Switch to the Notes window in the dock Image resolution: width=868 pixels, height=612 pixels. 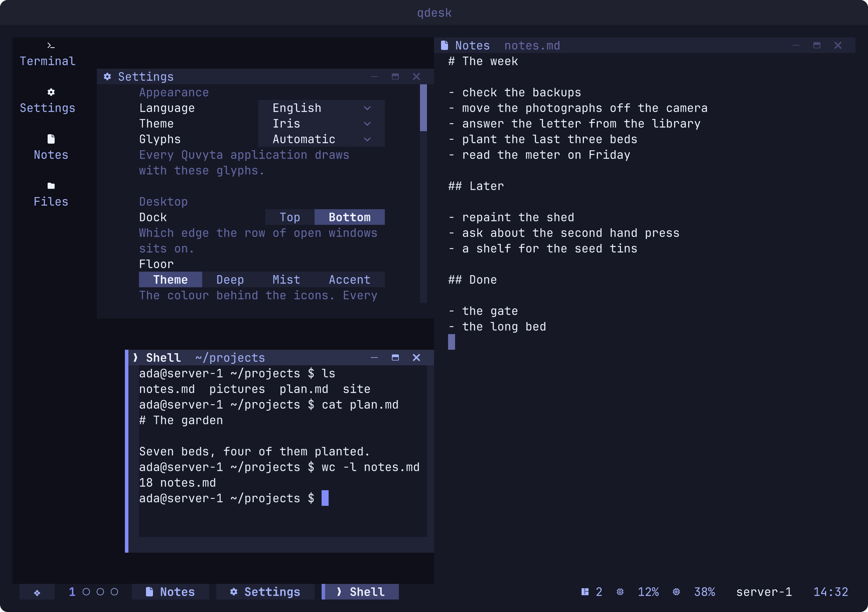click(171, 592)
